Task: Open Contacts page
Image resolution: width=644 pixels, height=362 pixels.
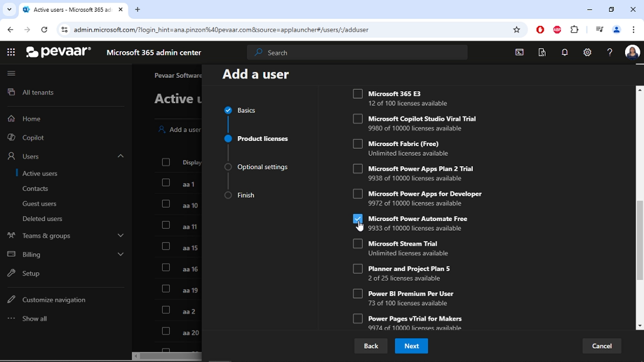Action: 35,189
